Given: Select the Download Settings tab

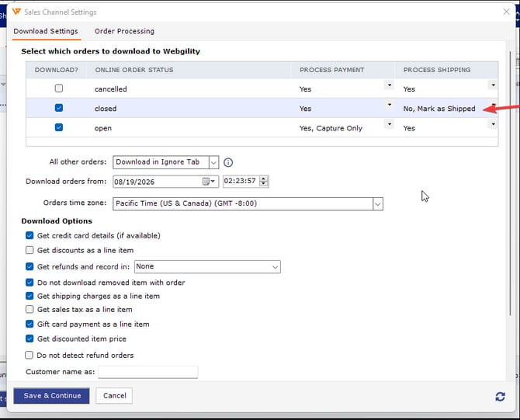Looking at the screenshot, I should point(46,31).
